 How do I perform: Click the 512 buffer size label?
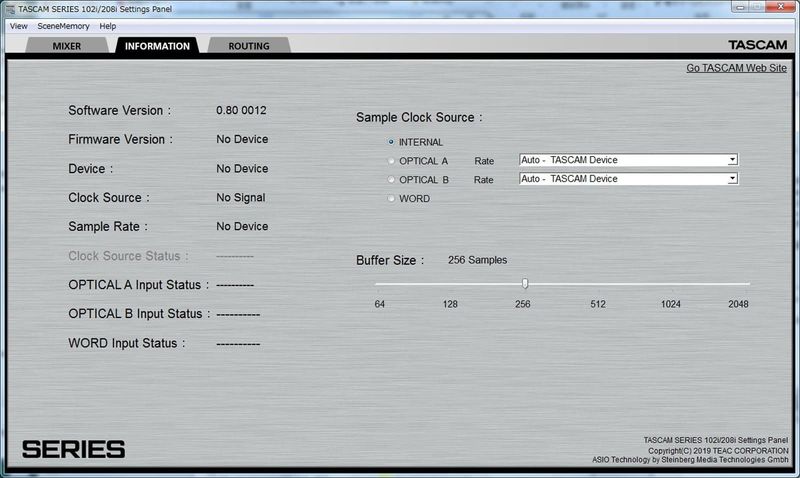[x=598, y=304]
